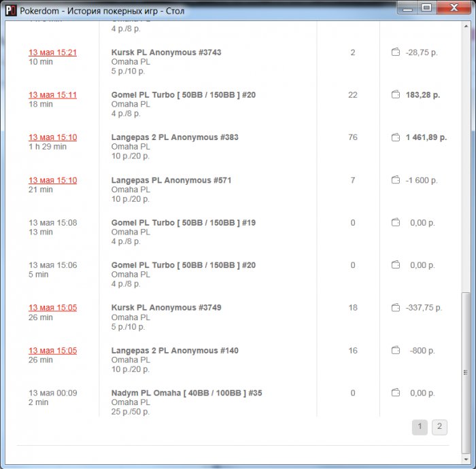Open the 13 мая 15:10 link with 1 h 29 min
This screenshot has width=476, height=469.
[53, 137]
